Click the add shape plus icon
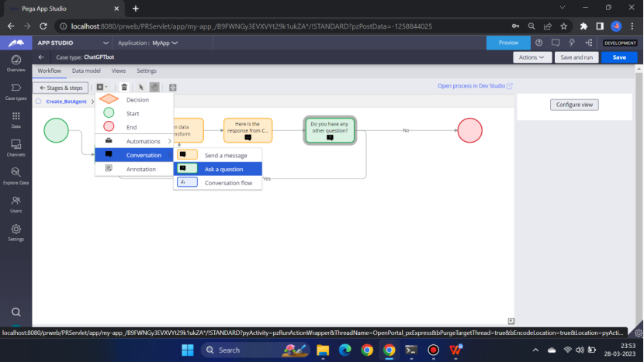Image resolution: width=644 pixels, height=362 pixels. point(102,87)
